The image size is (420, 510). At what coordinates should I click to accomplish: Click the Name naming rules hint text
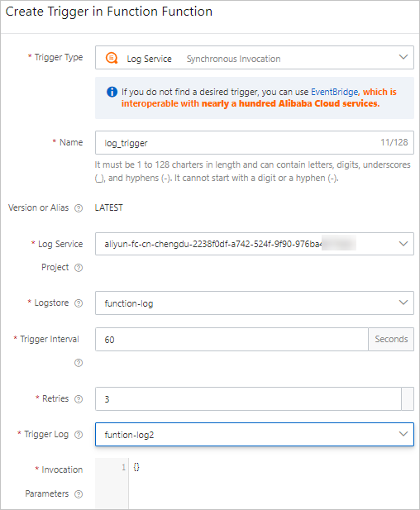click(x=252, y=171)
